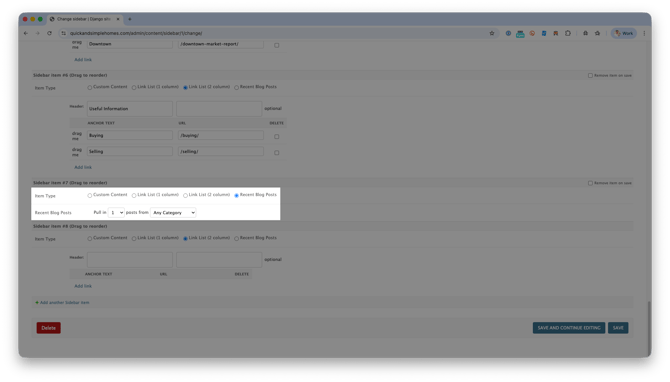This screenshot has height=382, width=670.
Task: Edit the Buying anchor text field
Action: 130,135
